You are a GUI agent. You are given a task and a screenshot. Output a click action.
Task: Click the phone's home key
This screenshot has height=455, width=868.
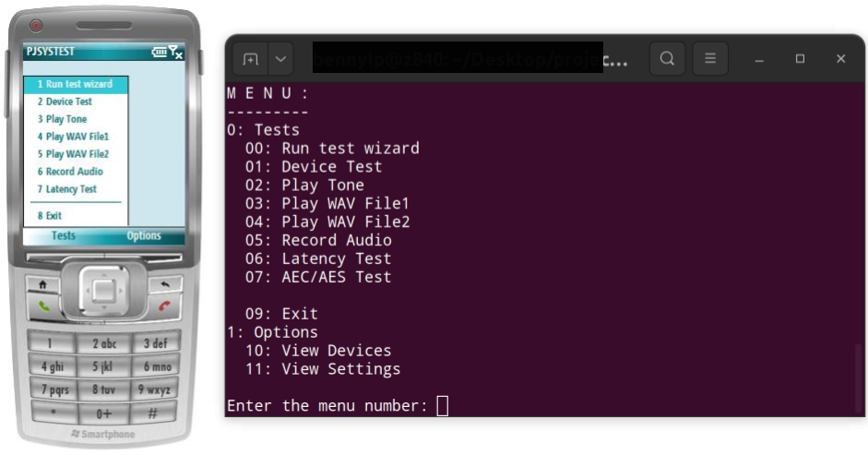(x=42, y=285)
